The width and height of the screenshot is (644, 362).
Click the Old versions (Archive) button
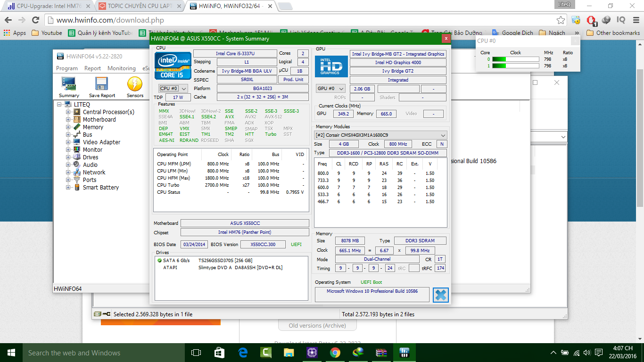317,325
